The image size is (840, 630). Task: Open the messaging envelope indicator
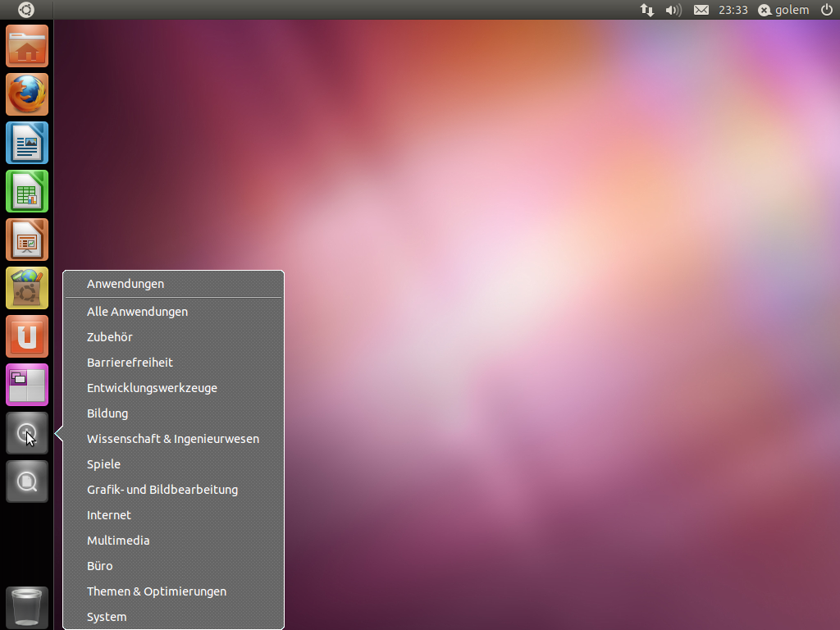coord(701,10)
